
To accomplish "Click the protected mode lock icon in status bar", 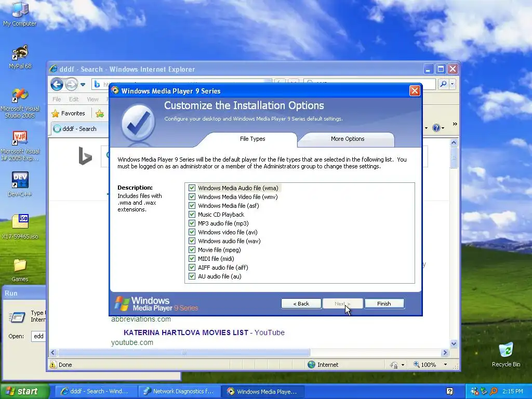I will [394, 365].
